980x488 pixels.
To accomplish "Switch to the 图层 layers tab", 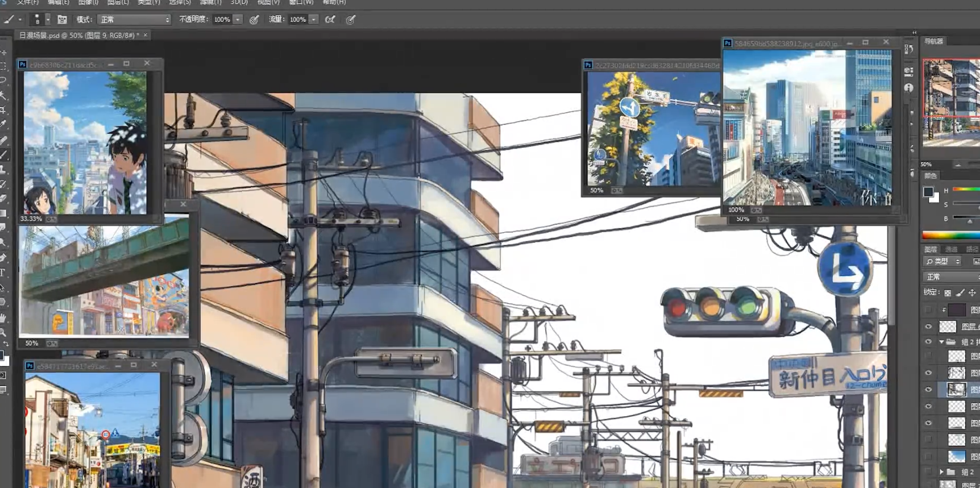I will (931, 249).
